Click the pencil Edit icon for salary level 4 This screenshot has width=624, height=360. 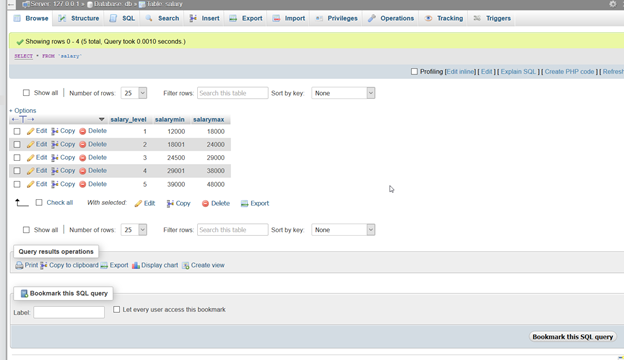coord(31,171)
